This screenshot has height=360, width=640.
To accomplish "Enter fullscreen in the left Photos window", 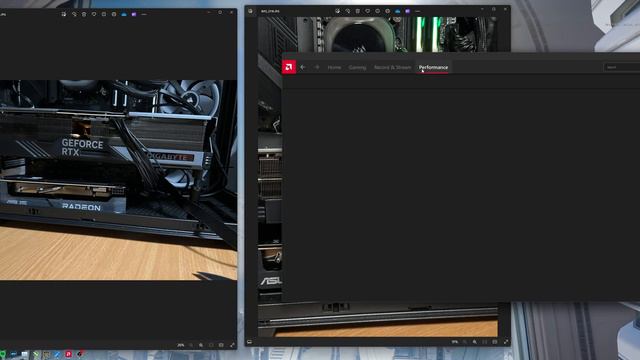I will click(x=233, y=345).
